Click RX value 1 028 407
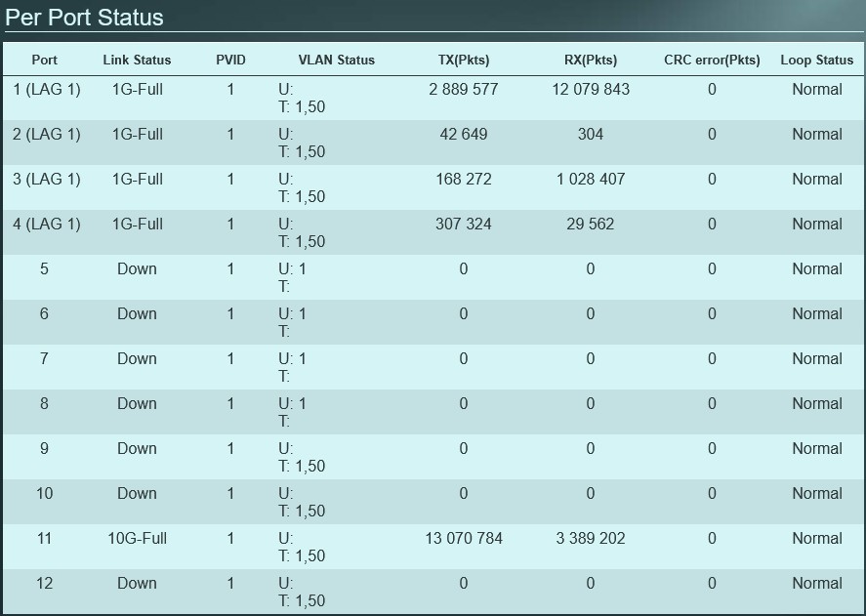The width and height of the screenshot is (866, 616). 591,180
